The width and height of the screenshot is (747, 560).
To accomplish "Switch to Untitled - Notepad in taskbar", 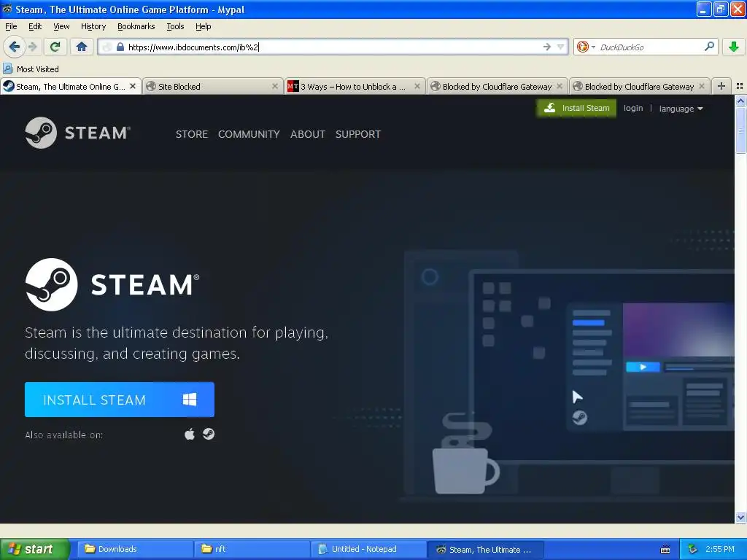I will (368, 549).
